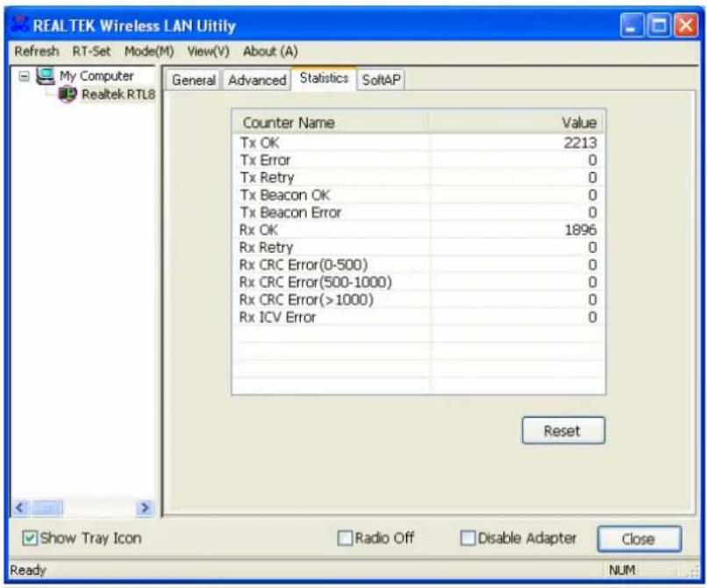Select the Rx Retry row
Screen dimensions: 707x588
(418, 247)
